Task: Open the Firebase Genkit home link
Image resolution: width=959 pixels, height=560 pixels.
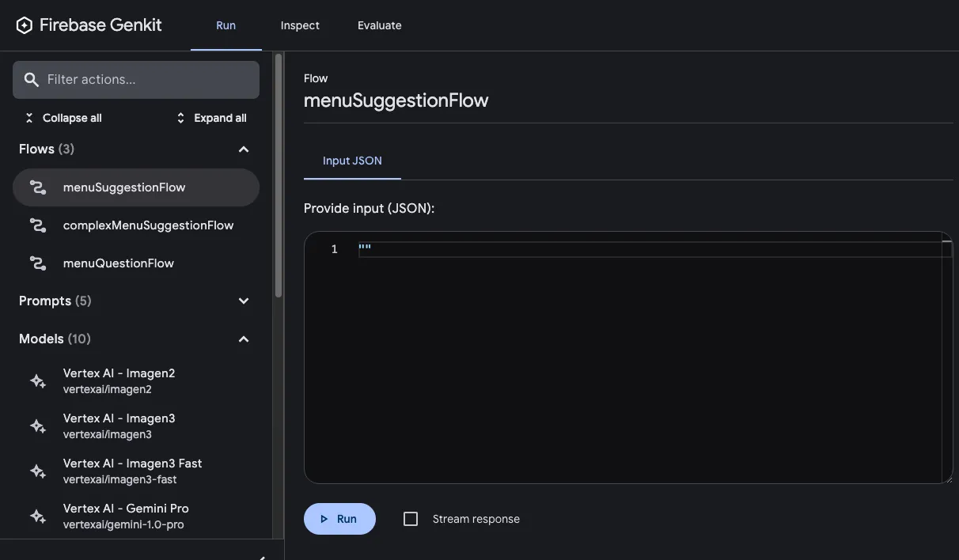Action: pyautogui.click(x=89, y=25)
